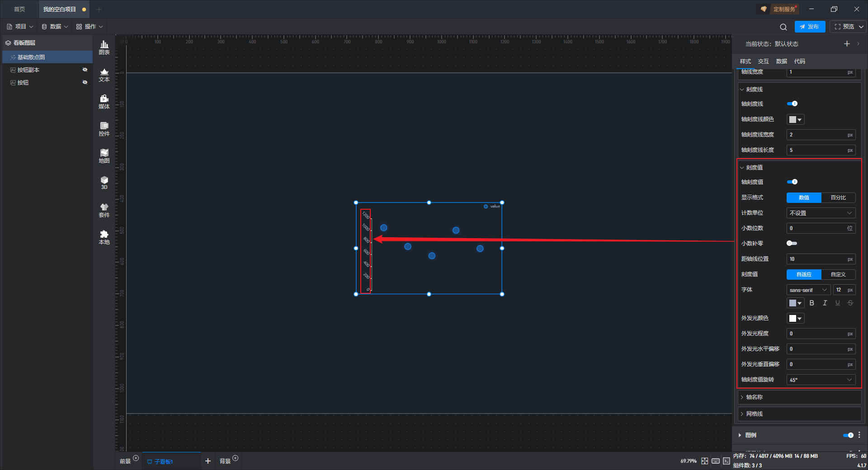This screenshot has height=470, width=868.
Task: Click the search magnifier icon
Action: 783,27
